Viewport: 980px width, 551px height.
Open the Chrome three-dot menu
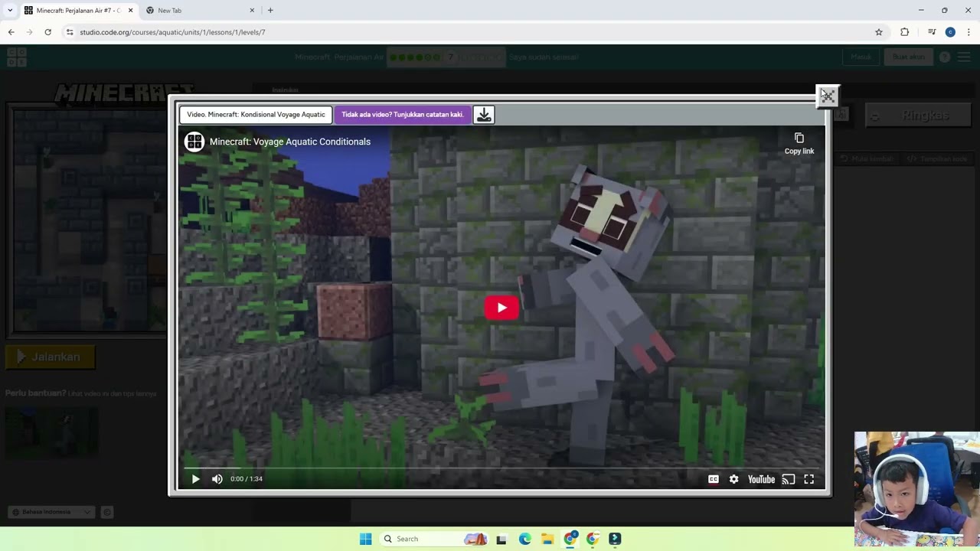point(969,32)
